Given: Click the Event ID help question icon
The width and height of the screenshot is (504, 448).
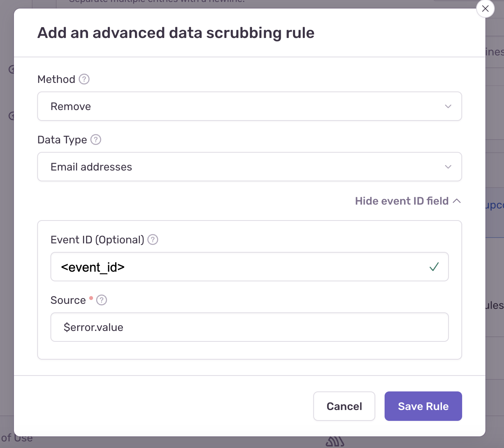Looking at the screenshot, I should [x=153, y=240].
